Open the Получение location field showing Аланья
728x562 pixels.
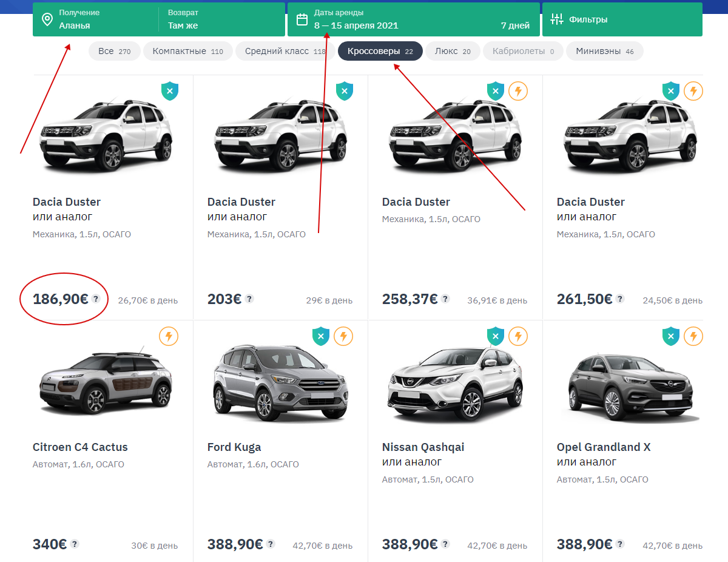click(96, 19)
